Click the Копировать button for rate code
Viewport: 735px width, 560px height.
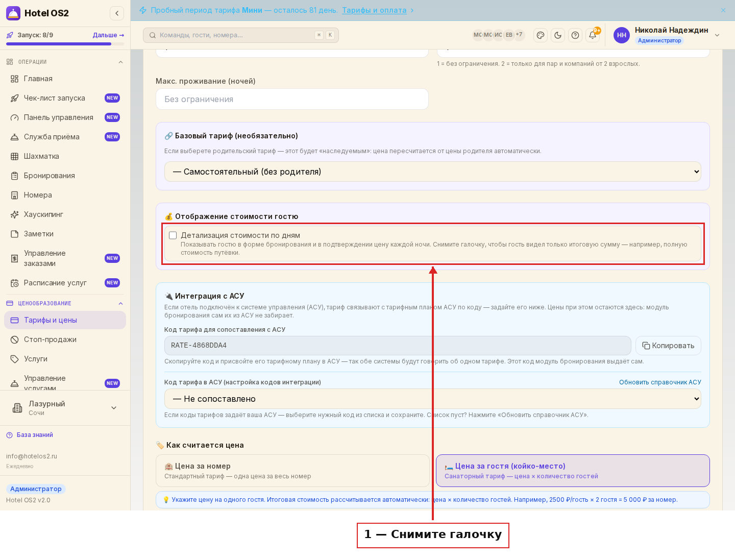tap(668, 346)
